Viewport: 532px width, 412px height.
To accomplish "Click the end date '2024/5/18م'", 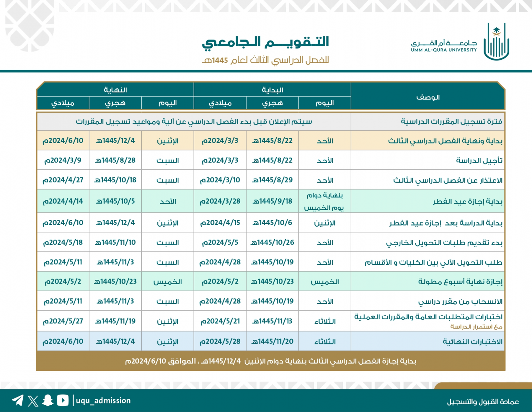I will [x=63, y=242].
